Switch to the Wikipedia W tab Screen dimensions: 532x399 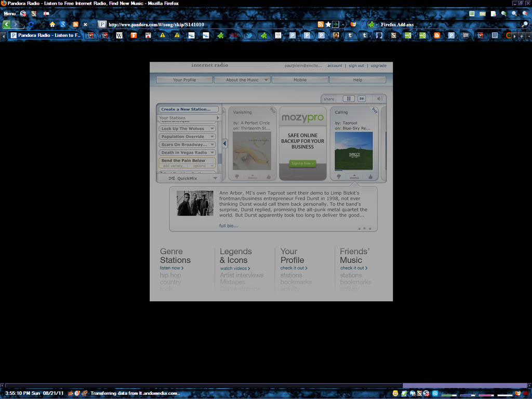pyautogui.click(x=119, y=35)
